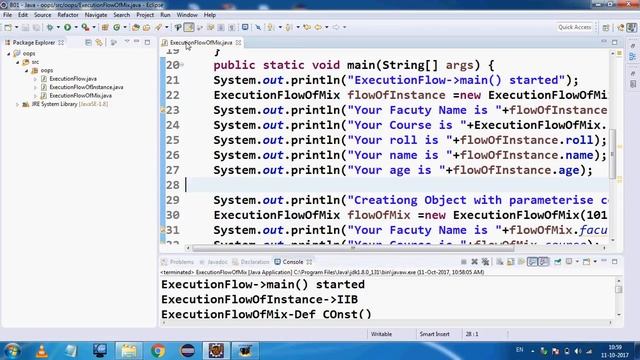Click the New Java Package icon
This screenshot has width=640, height=360.
click(105, 27)
